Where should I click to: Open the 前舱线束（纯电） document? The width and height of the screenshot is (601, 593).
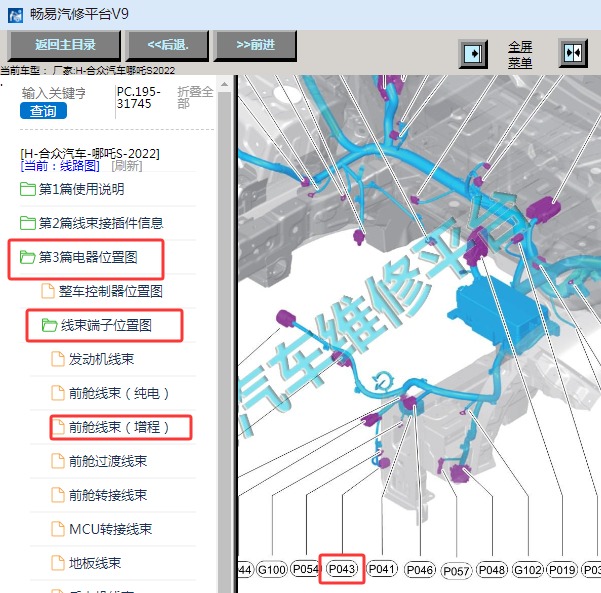pyautogui.click(x=118, y=393)
